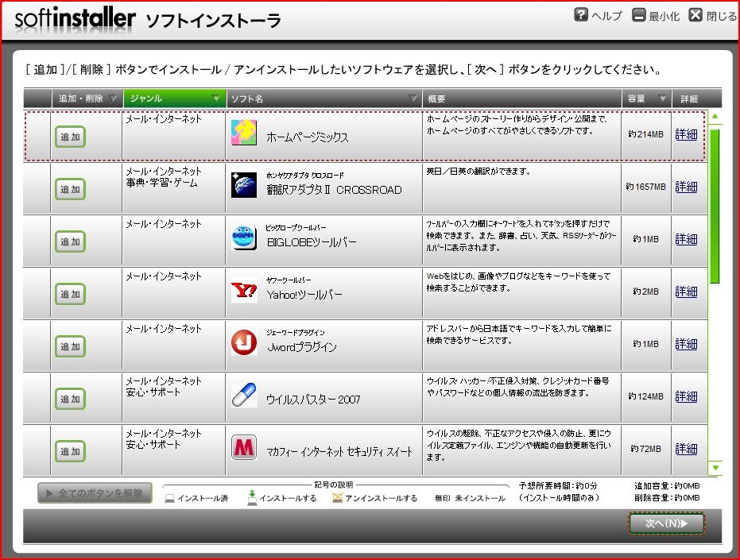Viewport: 740px width, 560px height.
Task: Click the 削除容量:約0MB text
Action: coord(667,497)
